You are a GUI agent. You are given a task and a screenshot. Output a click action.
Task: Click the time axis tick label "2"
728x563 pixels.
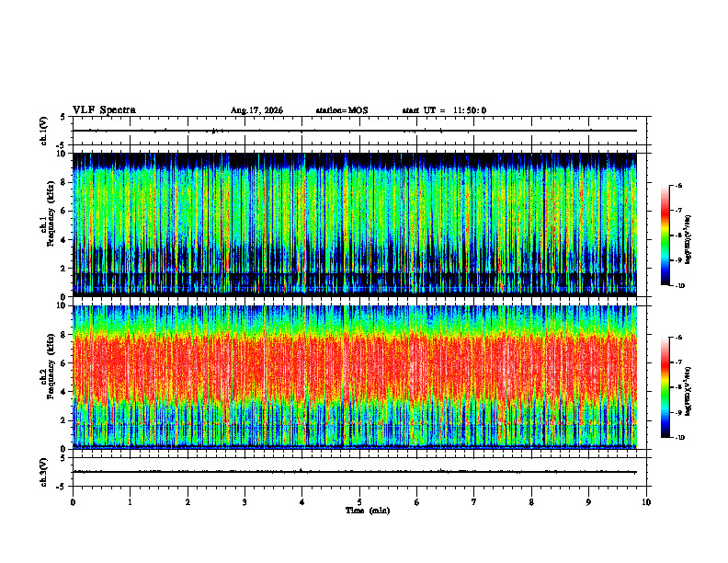click(x=188, y=502)
